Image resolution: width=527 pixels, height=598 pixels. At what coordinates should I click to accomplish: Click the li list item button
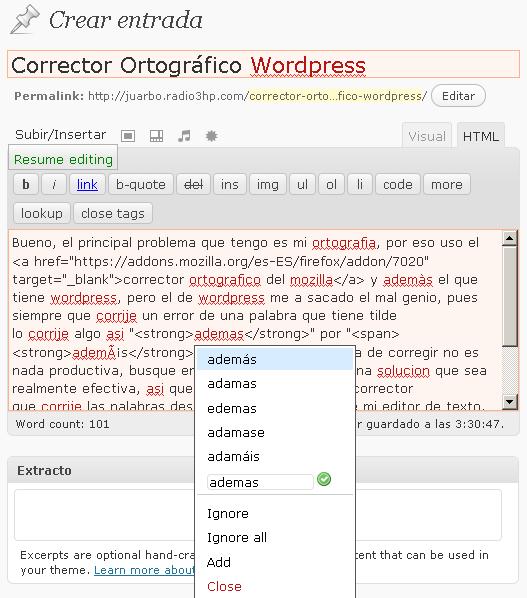[x=360, y=185]
